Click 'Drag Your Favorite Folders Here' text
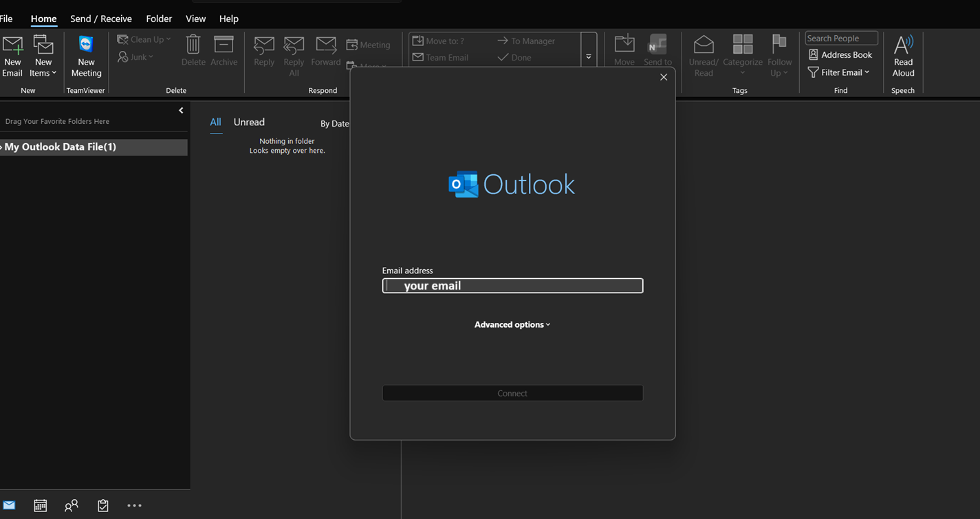This screenshot has height=519, width=980. click(57, 121)
